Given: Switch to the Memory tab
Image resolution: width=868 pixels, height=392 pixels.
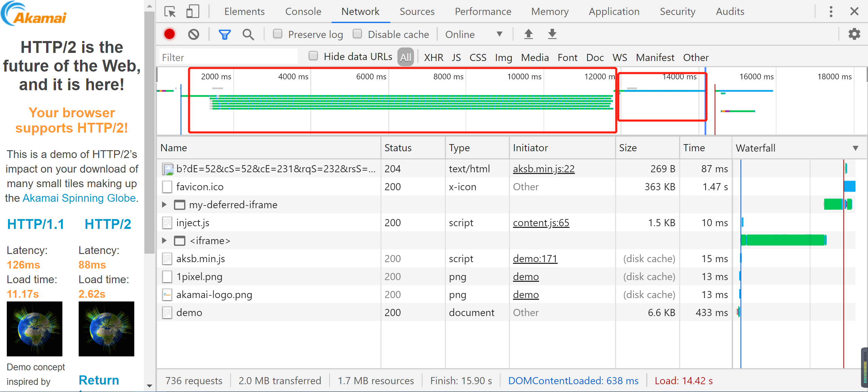Looking at the screenshot, I should pos(550,12).
